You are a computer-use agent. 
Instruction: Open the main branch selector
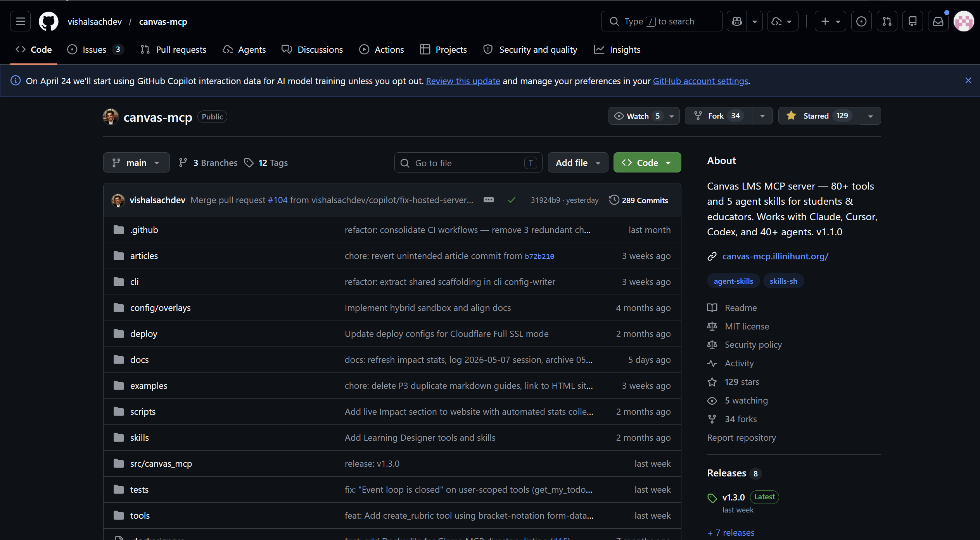136,163
